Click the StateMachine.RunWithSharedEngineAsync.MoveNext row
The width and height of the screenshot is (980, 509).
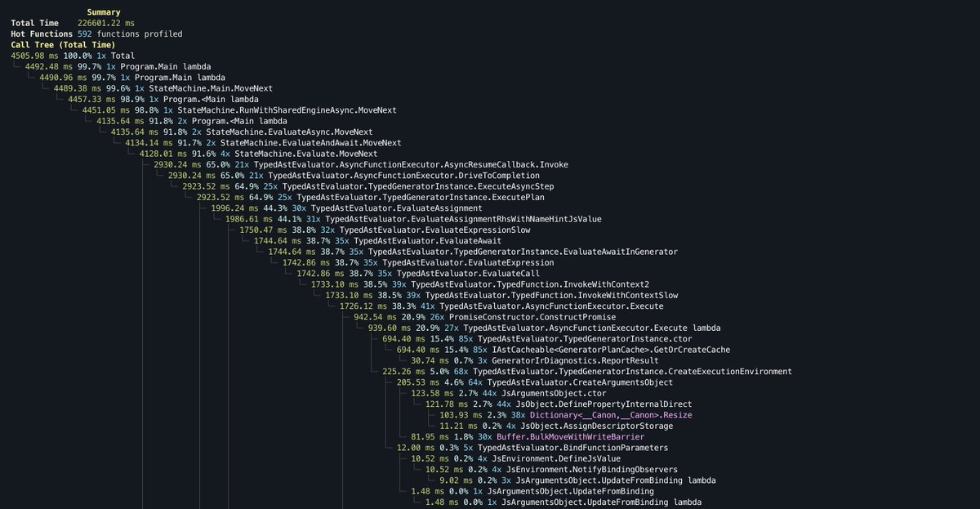(x=239, y=109)
